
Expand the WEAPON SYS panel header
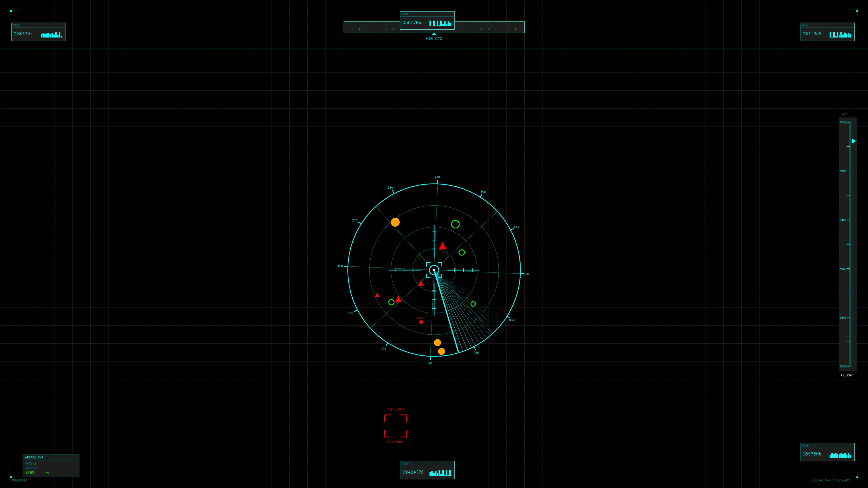tap(34, 457)
